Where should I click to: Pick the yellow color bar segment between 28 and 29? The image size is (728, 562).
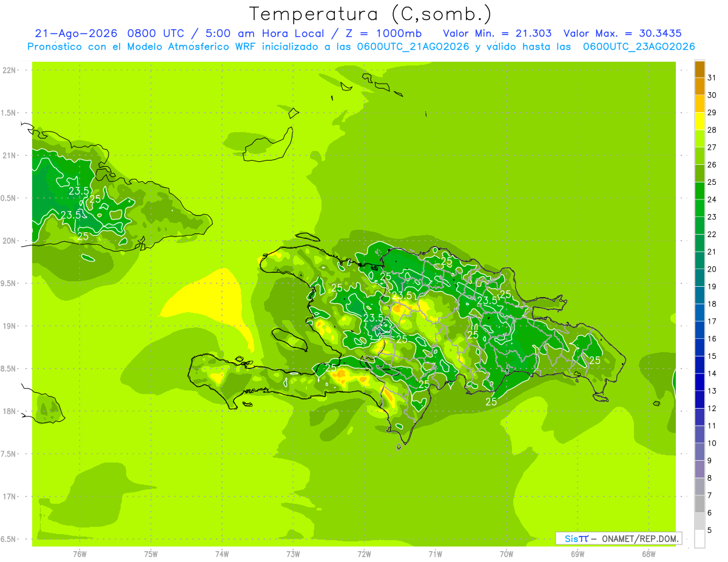699,121
